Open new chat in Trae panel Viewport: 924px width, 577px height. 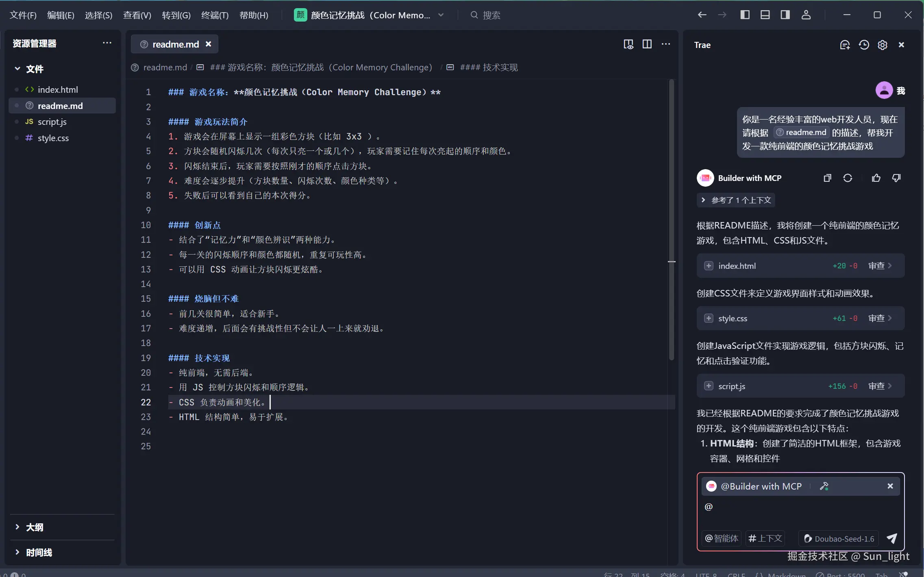pos(845,45)
